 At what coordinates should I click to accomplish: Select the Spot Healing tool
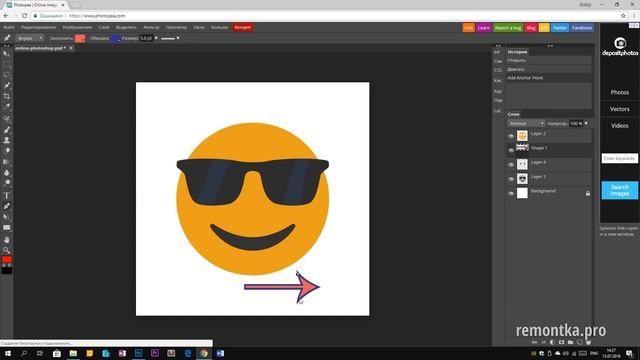pyautogui.click(x=7, y=119)
